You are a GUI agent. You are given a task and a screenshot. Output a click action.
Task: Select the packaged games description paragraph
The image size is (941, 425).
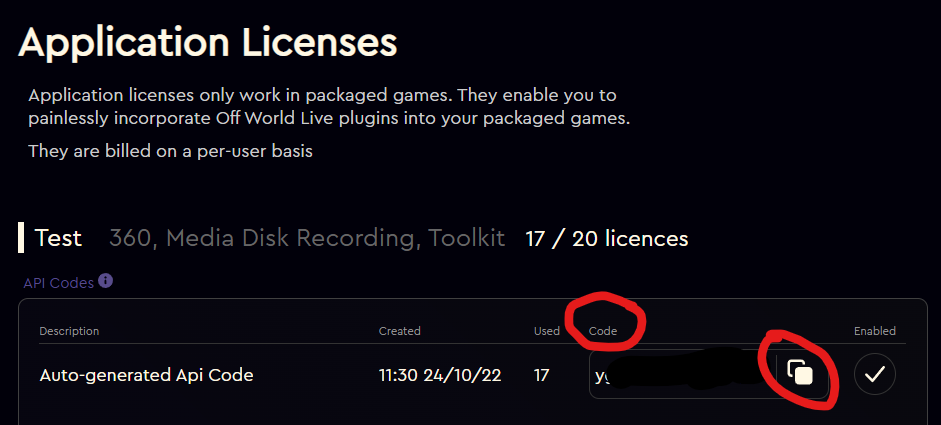(x=329, y=107)
